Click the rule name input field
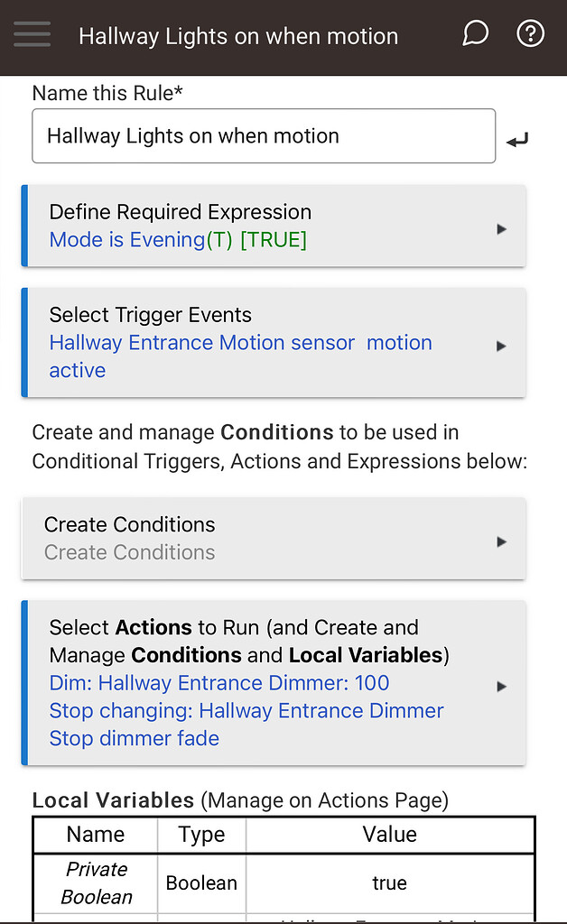The width and height of the screenshot is (567, 924). (263, 136)
